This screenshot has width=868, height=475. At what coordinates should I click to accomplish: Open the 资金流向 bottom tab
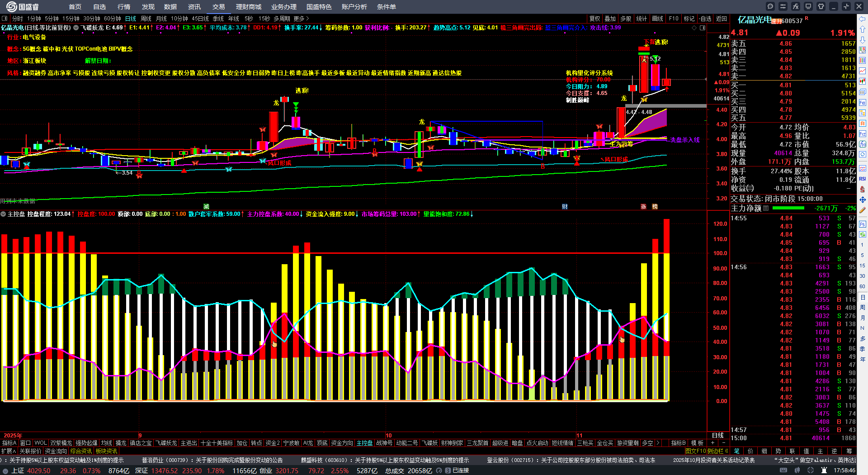click(56, 451)
